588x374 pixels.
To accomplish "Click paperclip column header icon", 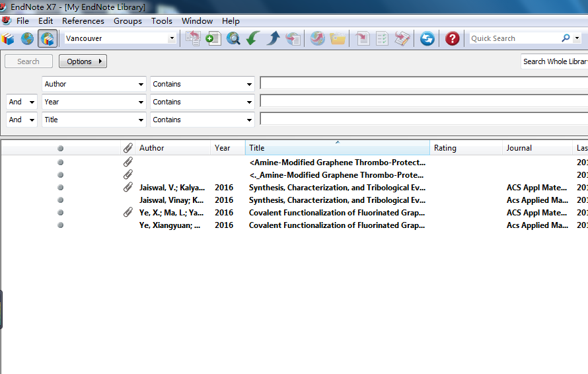I will [128, 148].
